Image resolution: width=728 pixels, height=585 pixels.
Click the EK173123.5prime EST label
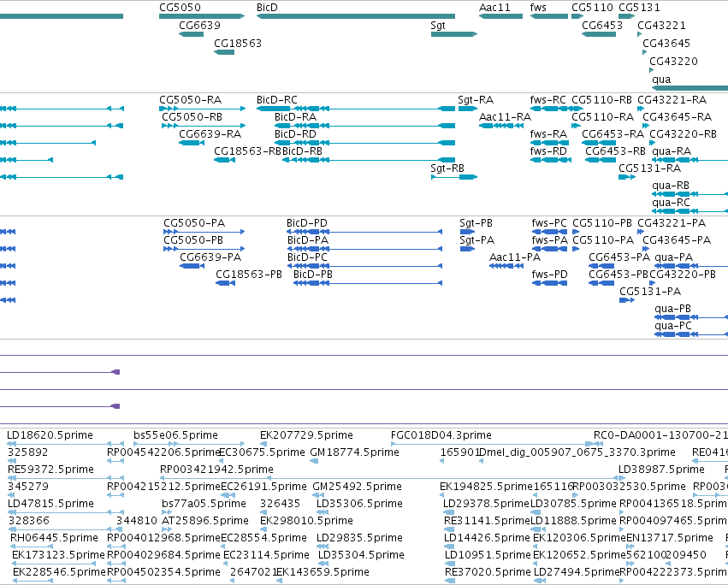tap(58, 555)
